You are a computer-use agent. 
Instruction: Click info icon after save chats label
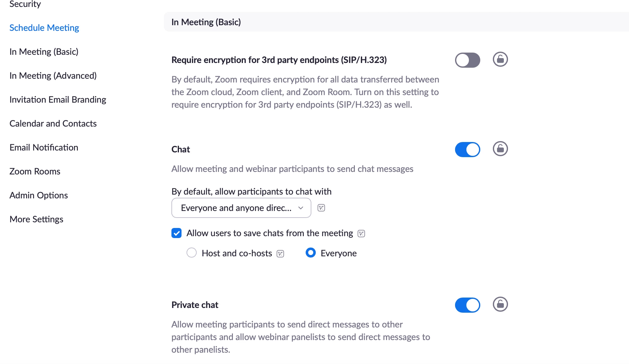[x=361, y=234]
